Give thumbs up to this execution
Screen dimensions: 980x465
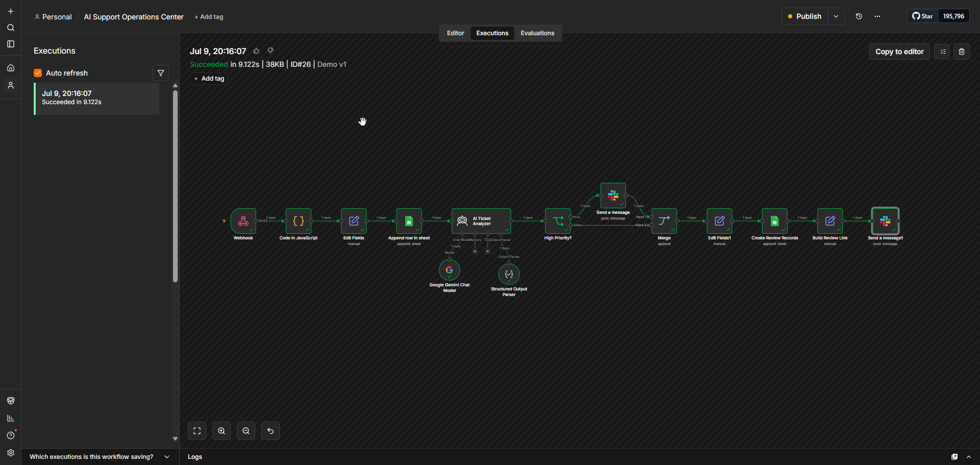coord(256,51)
